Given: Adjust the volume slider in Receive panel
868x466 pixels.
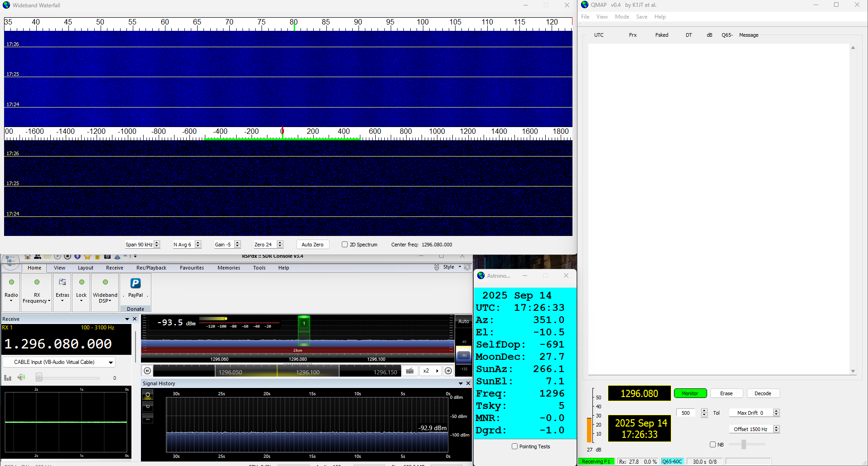Looking at the screenshot, I should point(39,378).
